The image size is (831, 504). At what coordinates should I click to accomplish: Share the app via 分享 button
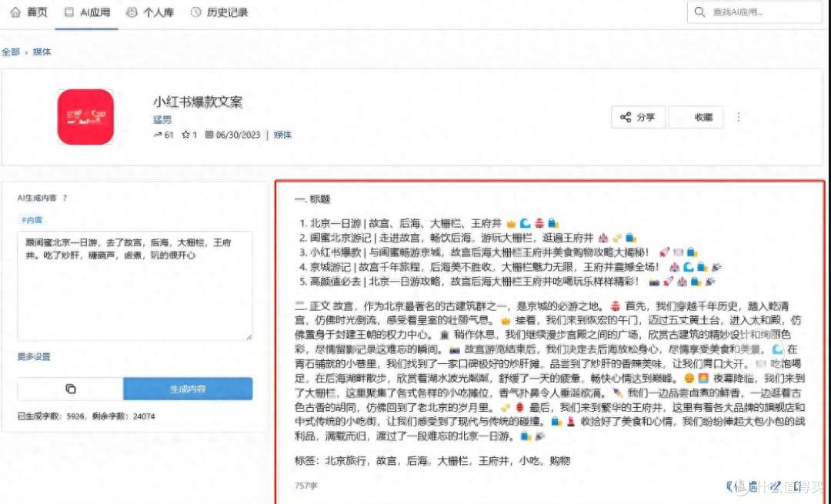tap(638, 117)
